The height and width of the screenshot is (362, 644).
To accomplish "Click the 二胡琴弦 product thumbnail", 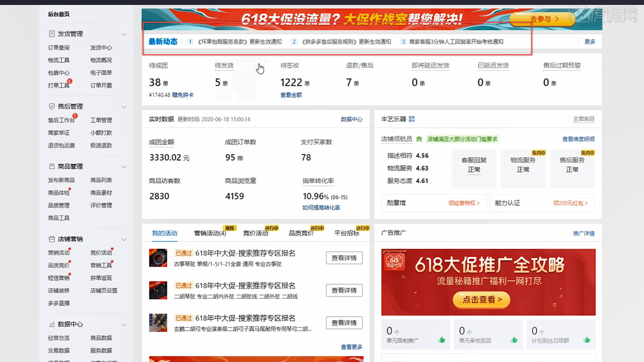I will tap(158, 290).
